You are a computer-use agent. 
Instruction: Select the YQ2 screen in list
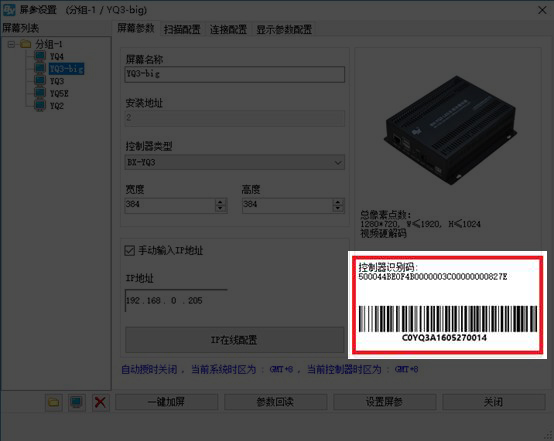57,106
